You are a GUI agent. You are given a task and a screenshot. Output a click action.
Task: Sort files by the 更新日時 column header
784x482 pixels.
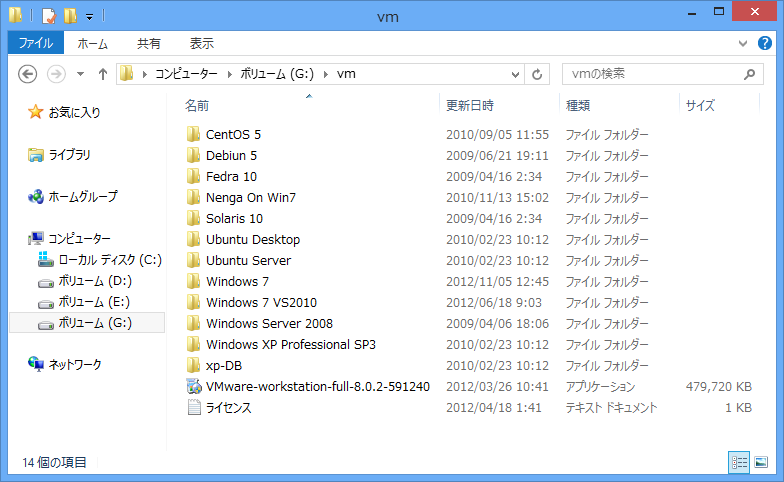(x=469, y=105)
